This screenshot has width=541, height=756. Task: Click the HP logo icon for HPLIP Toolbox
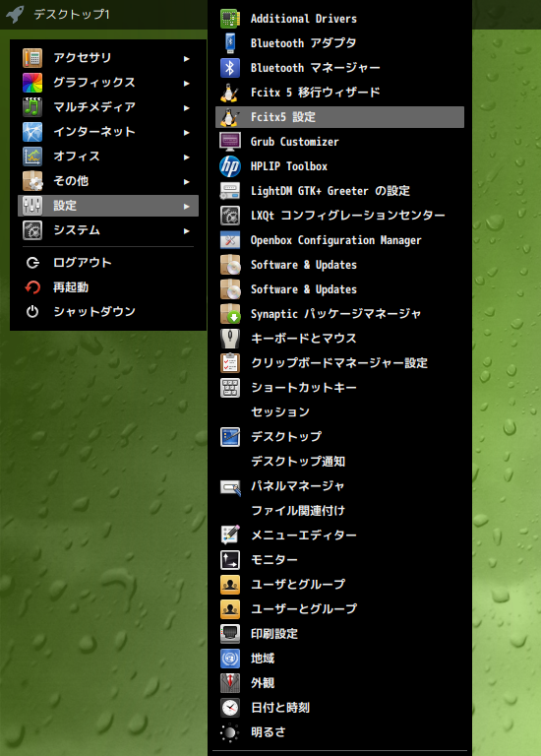tap(230, 166)
